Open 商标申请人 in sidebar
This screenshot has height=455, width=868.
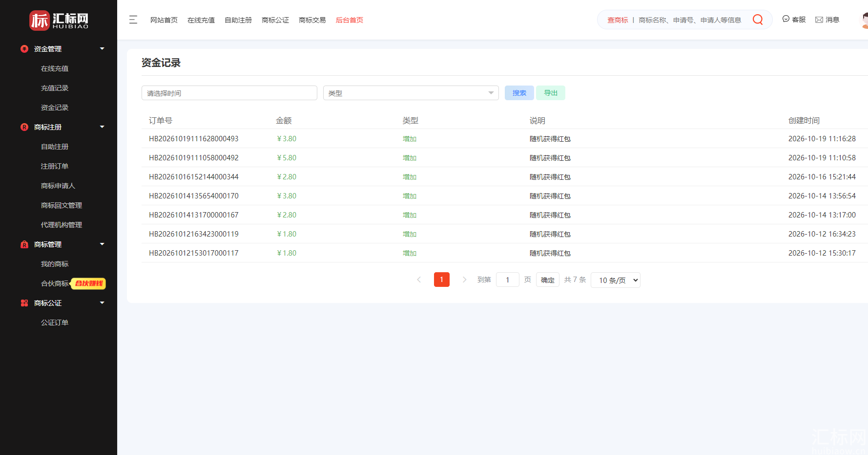click(58, 186)
